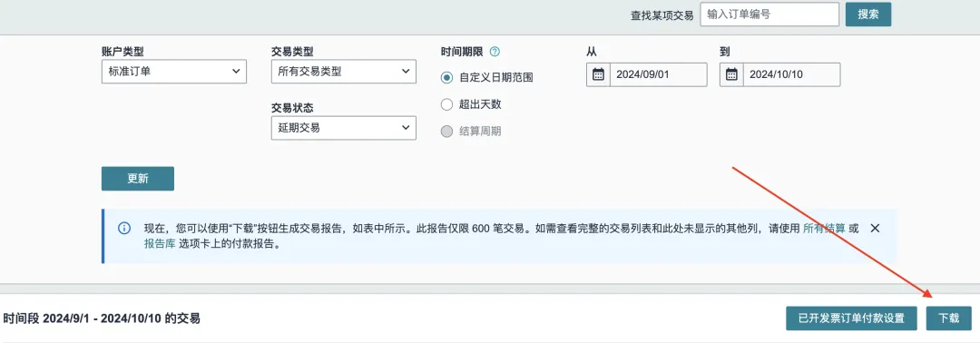Image resolution: width=980 pixels, height=343 pixels.
Task: Click the 交易类型 label
Action: [x=292, y=52]
